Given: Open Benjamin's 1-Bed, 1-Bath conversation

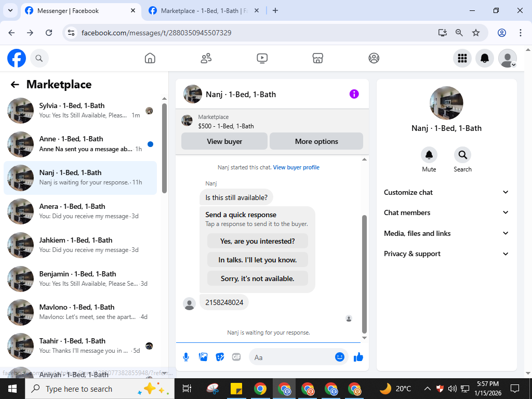Looking at the screenshot, I should (80, 278).
